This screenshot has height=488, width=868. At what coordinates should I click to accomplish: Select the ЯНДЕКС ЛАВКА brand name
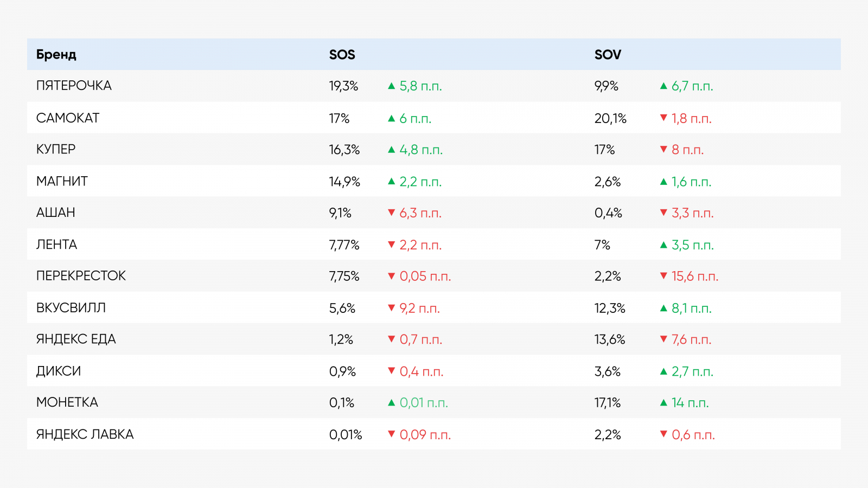pos(85,434)
